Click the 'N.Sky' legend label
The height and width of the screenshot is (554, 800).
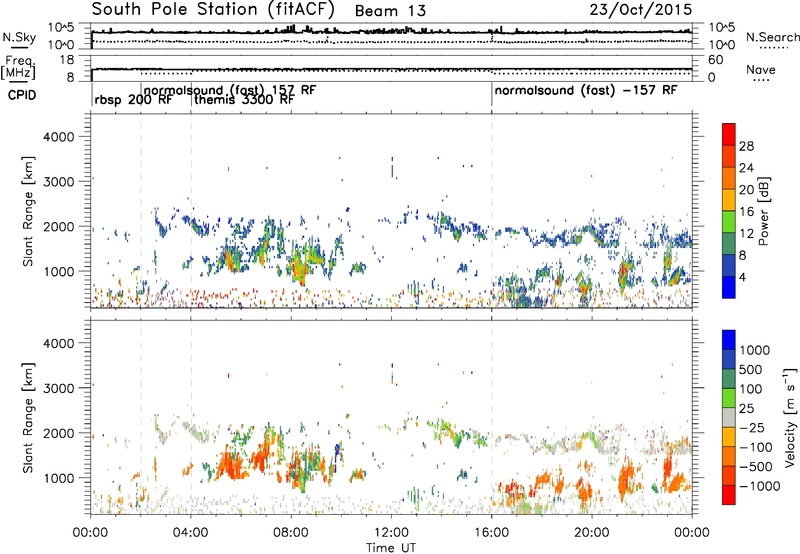19,37
